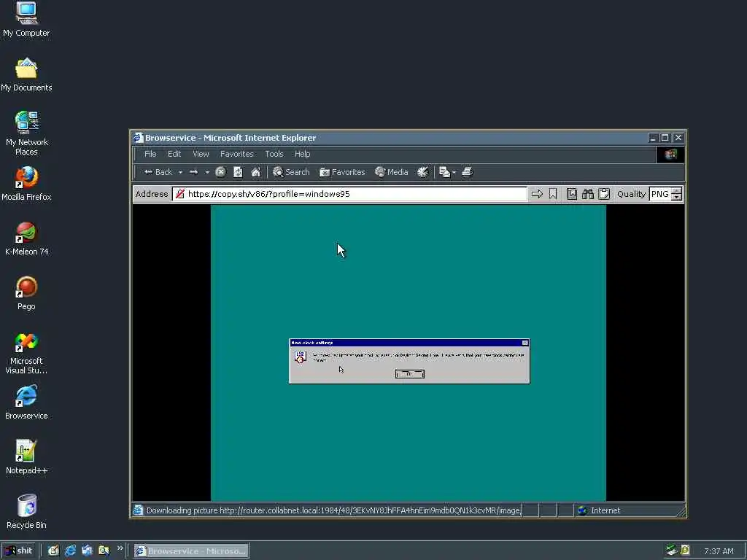
Task: Click the bookmark icon in address bar
Action: coord(553,194)
